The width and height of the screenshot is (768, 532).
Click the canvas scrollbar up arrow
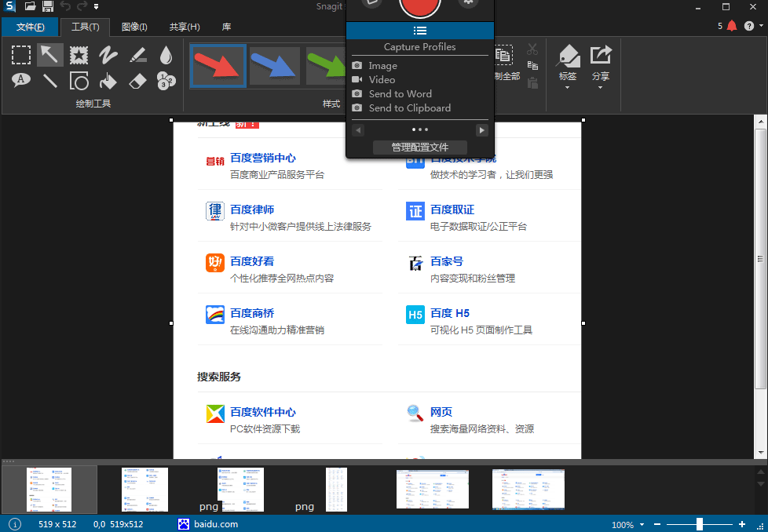761,122
